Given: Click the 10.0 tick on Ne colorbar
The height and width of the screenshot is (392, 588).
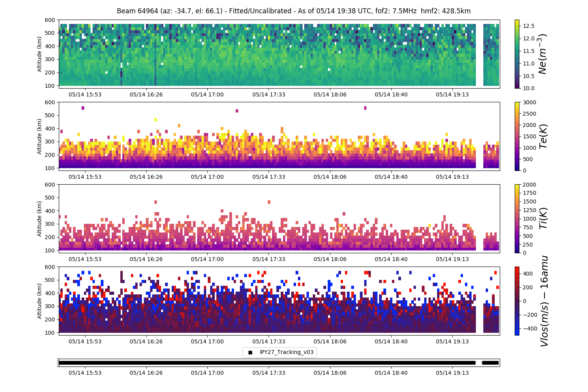Looking at the screenshot, I should (x=529, y=88).
